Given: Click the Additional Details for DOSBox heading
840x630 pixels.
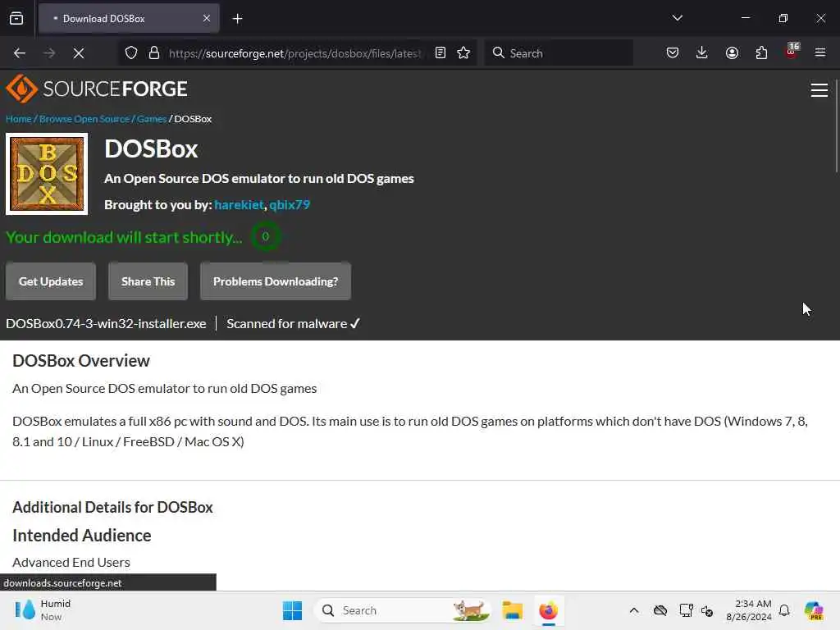Looking at the screenshot, I should coord(112,507).
